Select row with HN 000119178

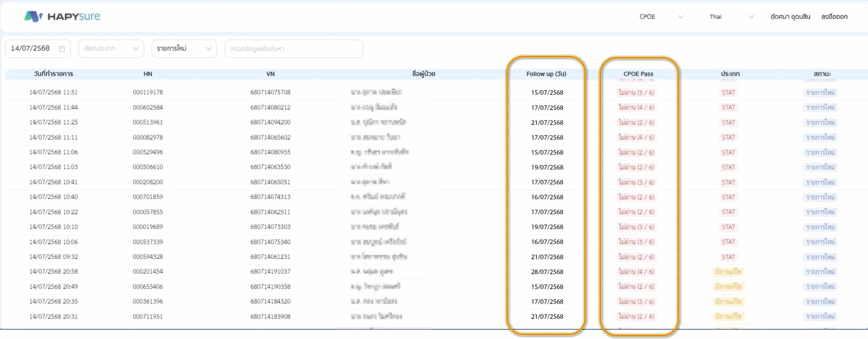coord(147,92)
